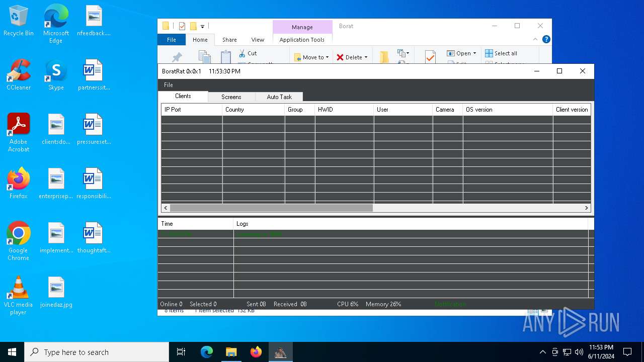644x362 pixels.
Task: Click BoratRat app icon on taskbar
Action: (x=280, y=352)
